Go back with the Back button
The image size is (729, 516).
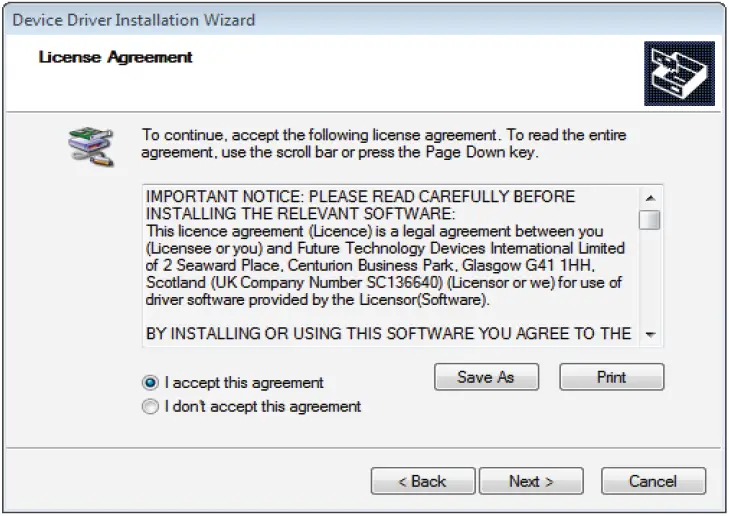(x=422, y=481)
